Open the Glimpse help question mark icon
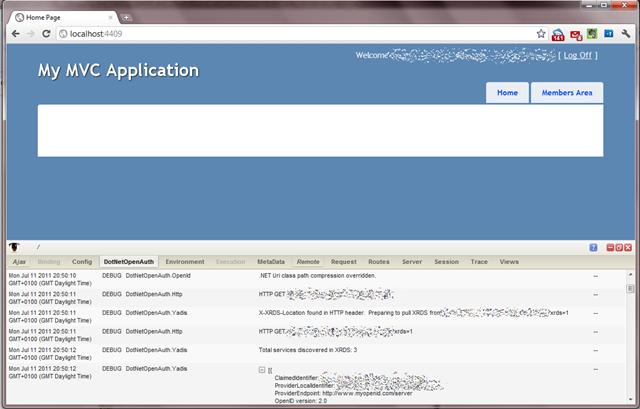Viewport: 640px width, 409px height. click(x=594, y=246)
